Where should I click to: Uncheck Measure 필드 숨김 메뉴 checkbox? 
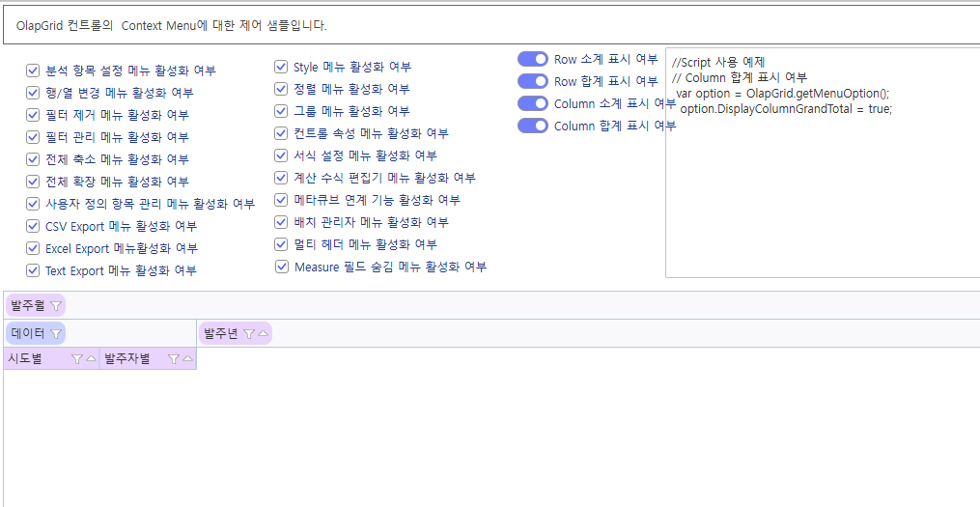tap(281, 267)
